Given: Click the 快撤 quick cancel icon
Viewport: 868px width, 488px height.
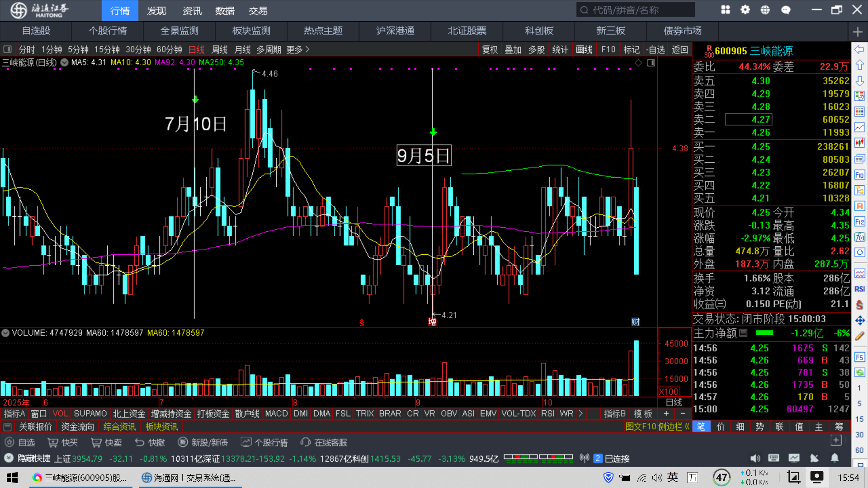Looking at the screenshot, I should click(x=140, y=442).
